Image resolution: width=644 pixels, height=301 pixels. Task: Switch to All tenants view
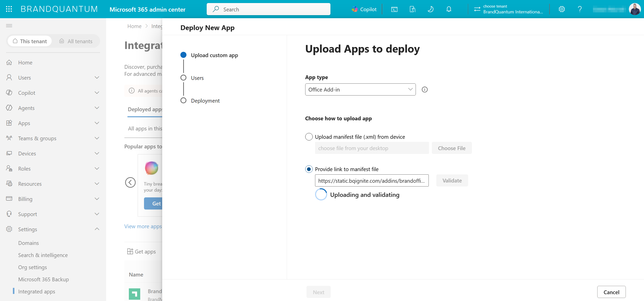point(76,41)
